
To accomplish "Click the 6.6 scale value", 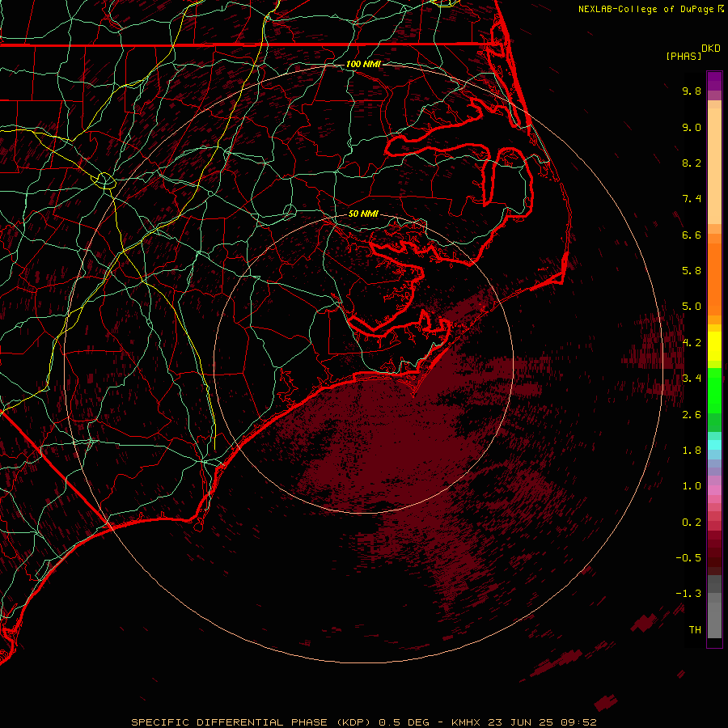I will click(692, 235).
